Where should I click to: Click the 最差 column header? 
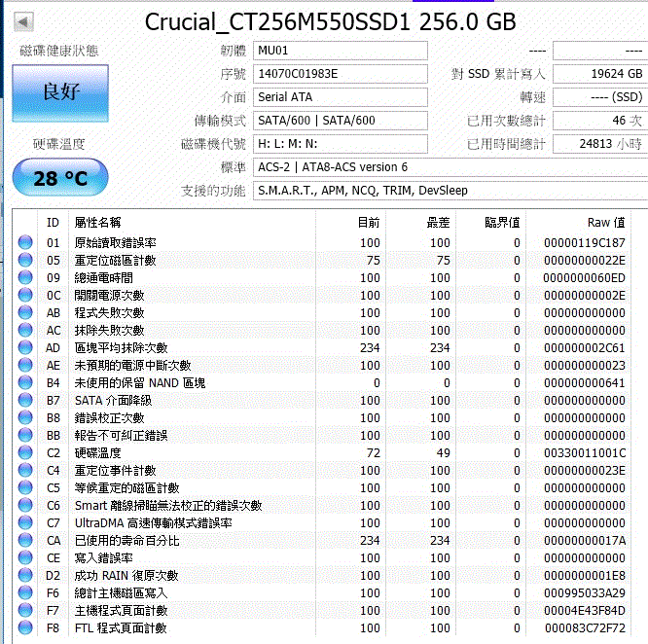(438, 223)
